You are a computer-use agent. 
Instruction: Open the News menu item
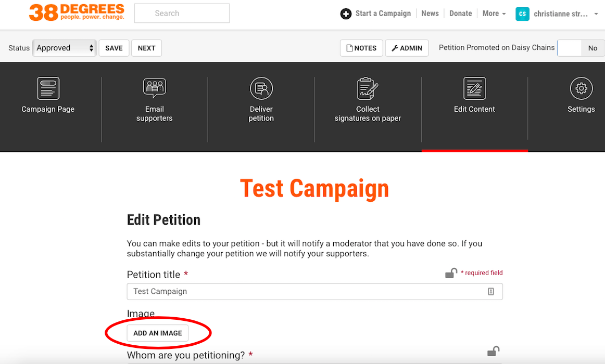tap(430, 14)
